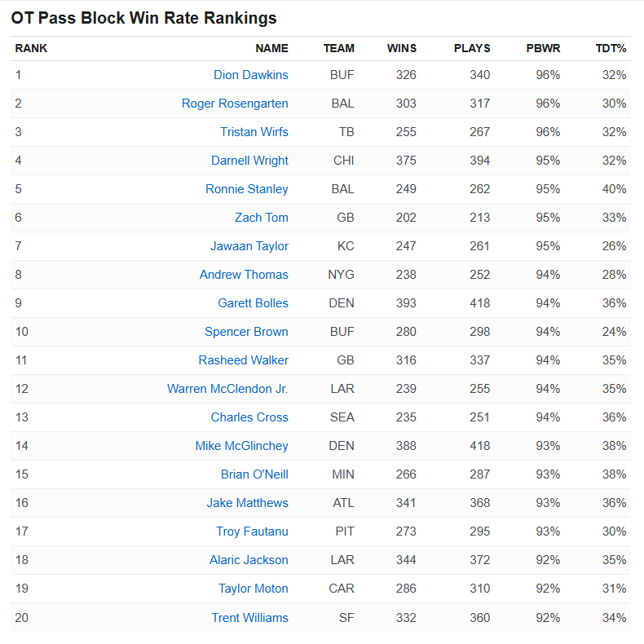The image size is (644, 644).
Task: Open Mike McGlinchey's profile
Action: (241, 446)
